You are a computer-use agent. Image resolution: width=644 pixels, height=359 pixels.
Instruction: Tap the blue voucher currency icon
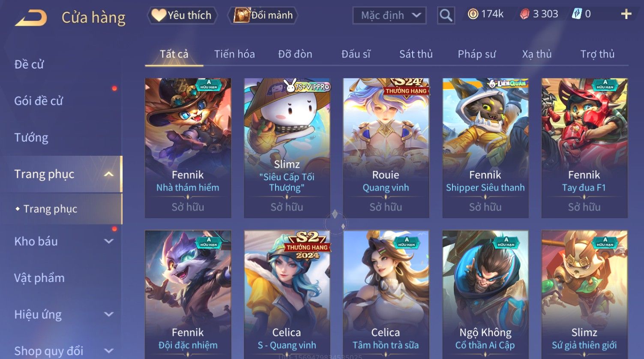[x=577, y=14]
